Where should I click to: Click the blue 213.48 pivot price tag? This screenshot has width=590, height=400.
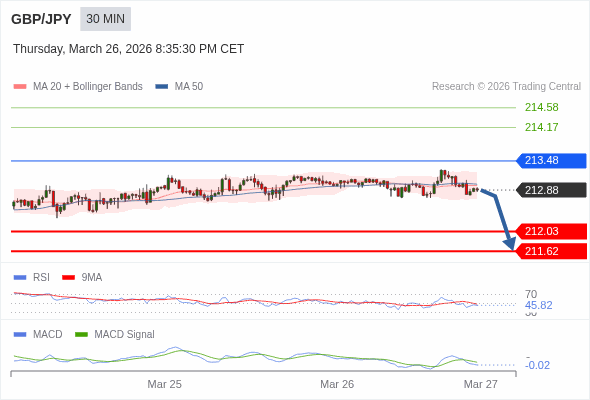pyautogui.click(x=551, y=161)
